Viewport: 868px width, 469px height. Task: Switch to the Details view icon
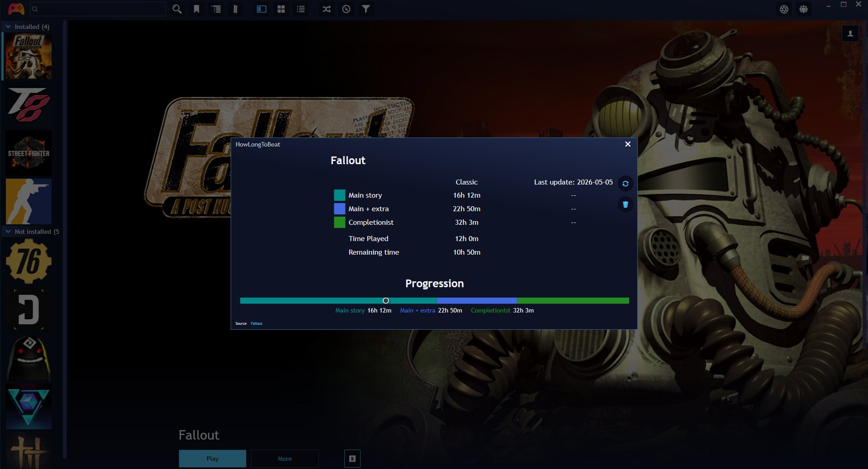coord(261,9)
